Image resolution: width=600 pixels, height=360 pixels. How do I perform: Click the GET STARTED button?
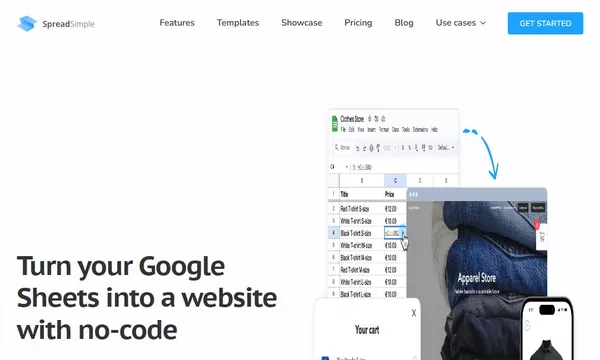coord(545,23)
